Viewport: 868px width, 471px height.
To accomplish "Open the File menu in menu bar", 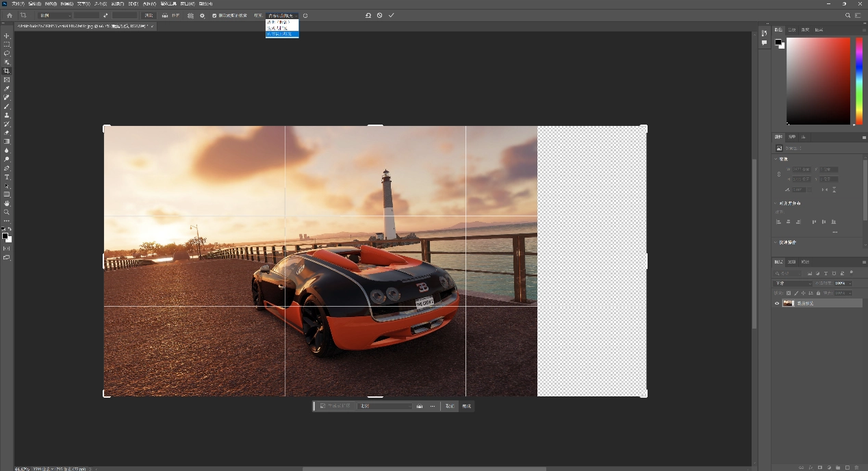I will click(x=18, y=3).
